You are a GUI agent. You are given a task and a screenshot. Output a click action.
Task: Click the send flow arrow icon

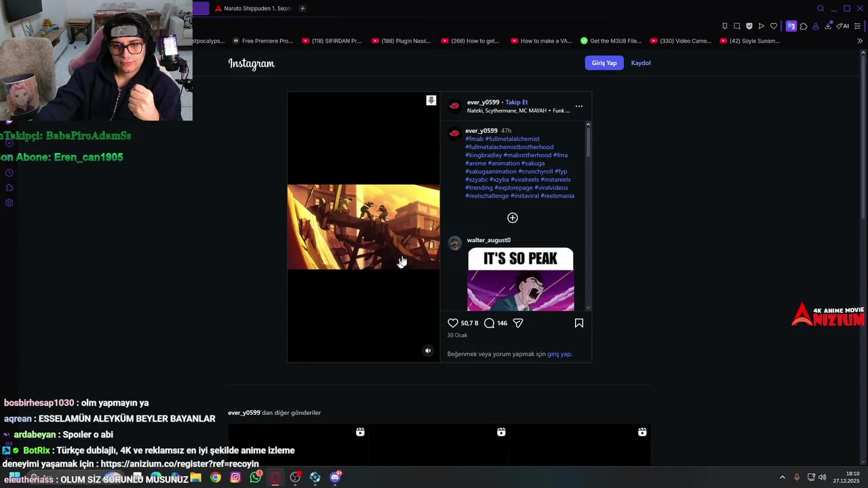coord(761,26)
